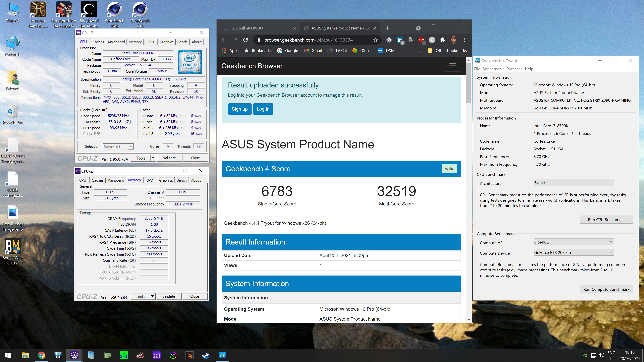Screen dimensions: 644x362
Task: Open GPU Tweak II from taskbar
Action: [x=140, y=355]
